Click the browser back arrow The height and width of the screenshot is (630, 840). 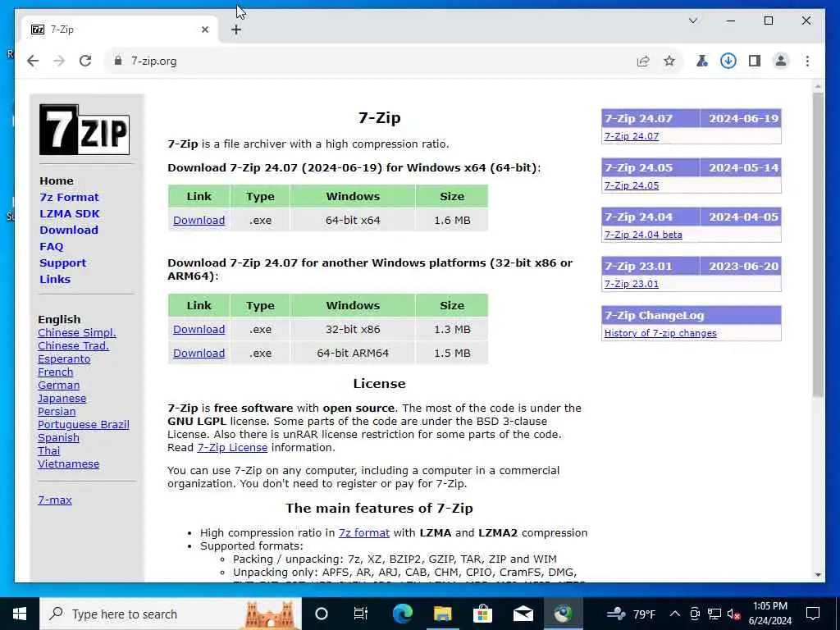point(33,61)
